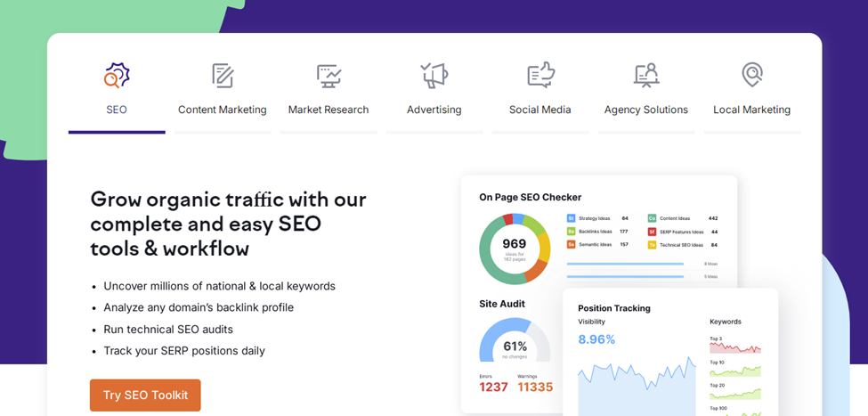
Task: Click the Advertising megaphone icon
Action: (434, 76)
